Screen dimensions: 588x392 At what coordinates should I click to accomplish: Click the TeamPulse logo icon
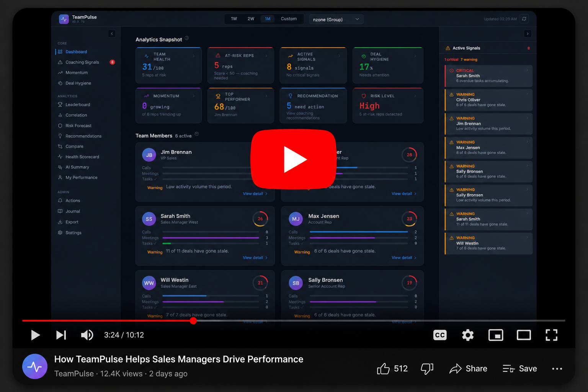tap(64, 19)
